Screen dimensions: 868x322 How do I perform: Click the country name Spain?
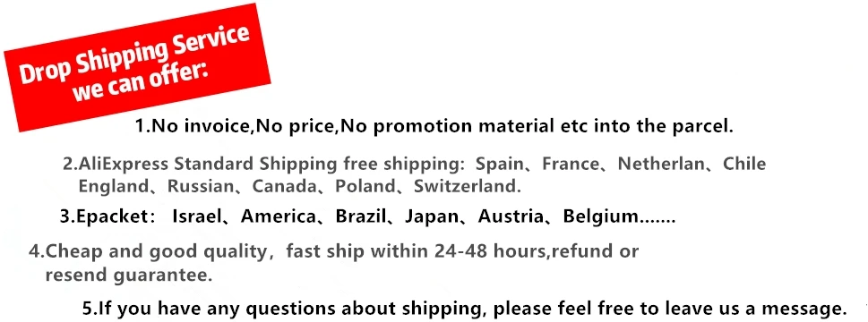(x=499, y=164)
